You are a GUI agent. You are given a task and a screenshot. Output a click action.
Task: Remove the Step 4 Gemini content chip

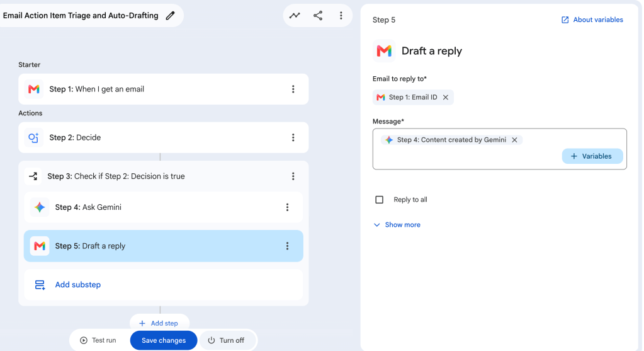point(514,140)
